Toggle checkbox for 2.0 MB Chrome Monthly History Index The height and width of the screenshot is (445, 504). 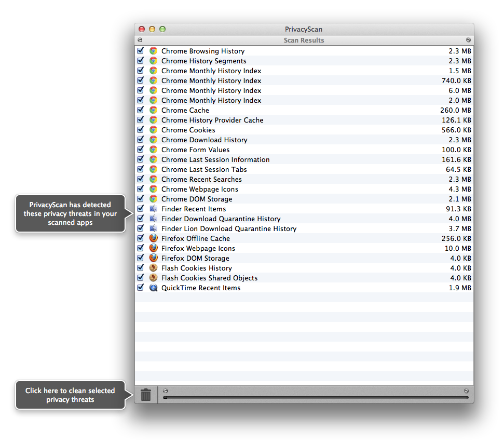[x=141, y=100]
